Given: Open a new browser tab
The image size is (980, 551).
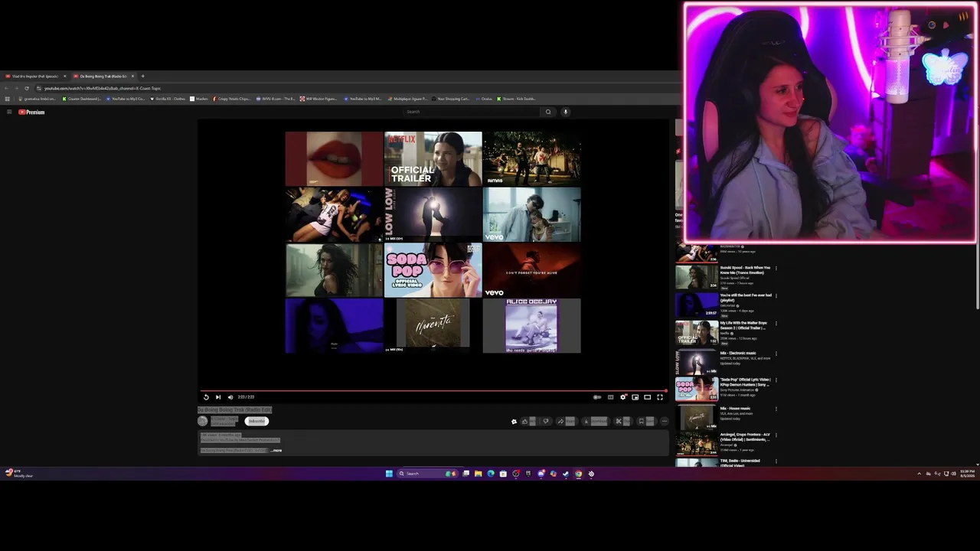Looking at the screenshot, I should pos(142,76).
